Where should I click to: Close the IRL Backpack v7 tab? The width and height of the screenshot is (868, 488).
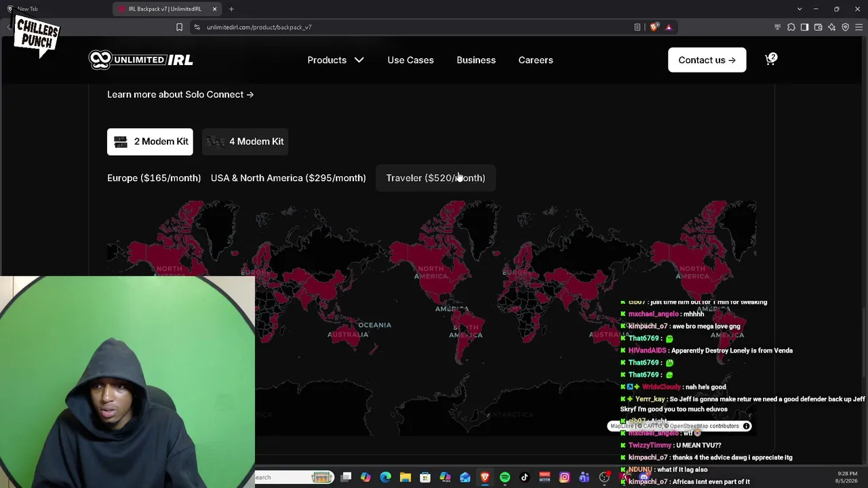click(214, 9)
